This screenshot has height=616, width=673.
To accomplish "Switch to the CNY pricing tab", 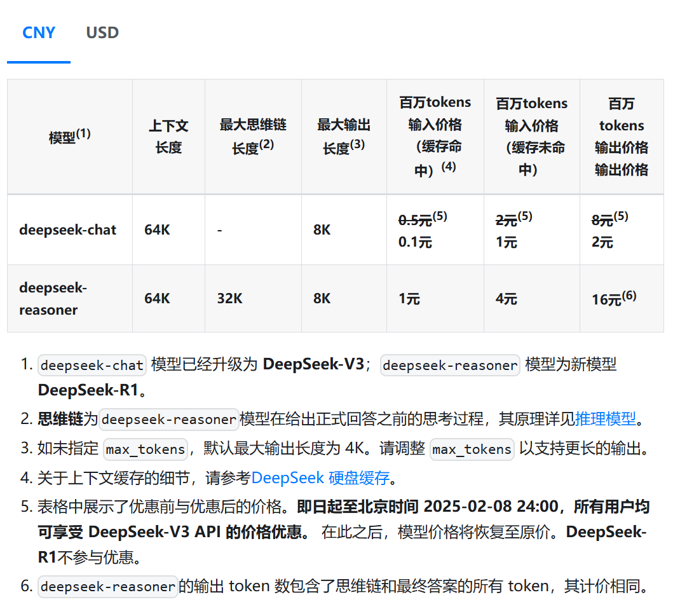I will tap(39, 32).
